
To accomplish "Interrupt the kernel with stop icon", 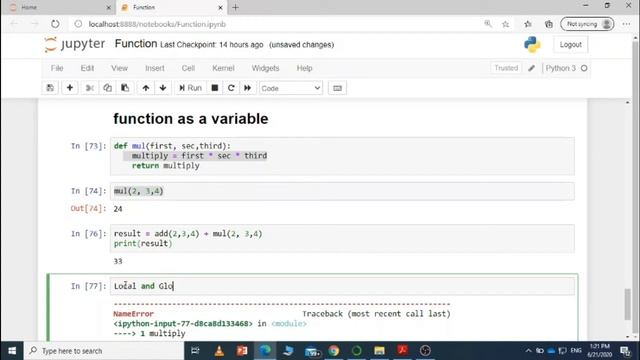I will [x=215, y=88].
